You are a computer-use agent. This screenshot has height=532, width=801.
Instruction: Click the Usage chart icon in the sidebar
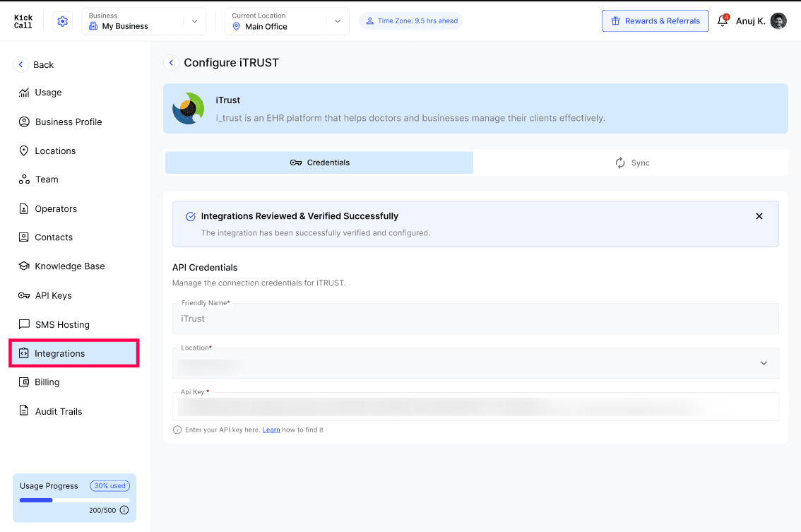coord(24,93)
